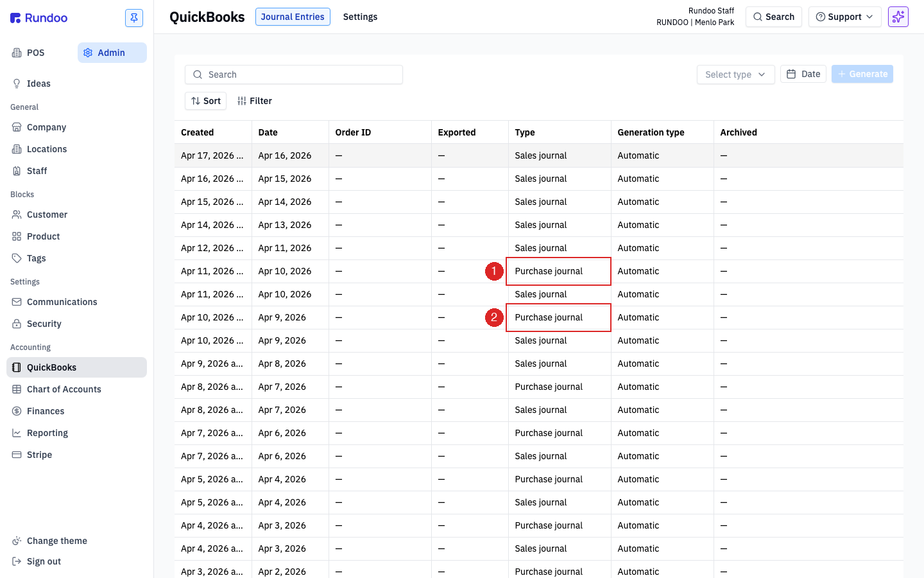Click the Date column header
The height and width of the screenshot is (578, 924).
(290, 132)
